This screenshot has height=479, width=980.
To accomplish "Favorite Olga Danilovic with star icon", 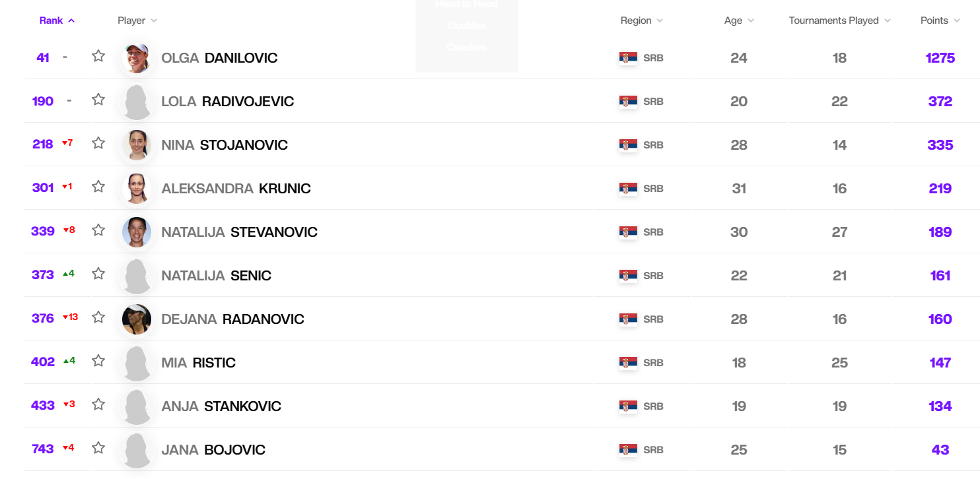I will 98,56.
